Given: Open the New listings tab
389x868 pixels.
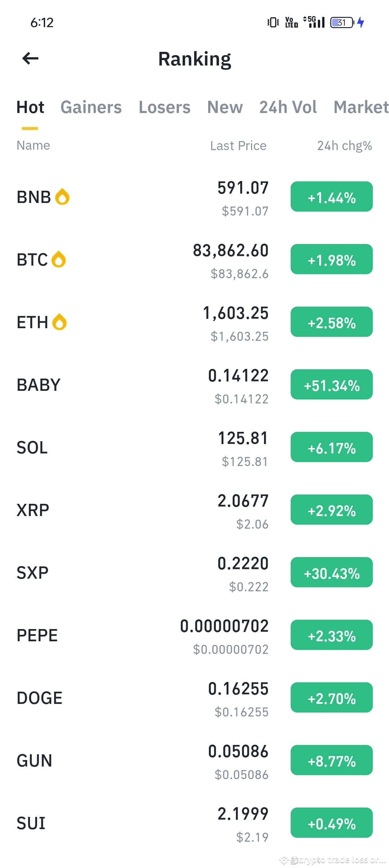Looking at the screenshot, I should tap(225, 107).
